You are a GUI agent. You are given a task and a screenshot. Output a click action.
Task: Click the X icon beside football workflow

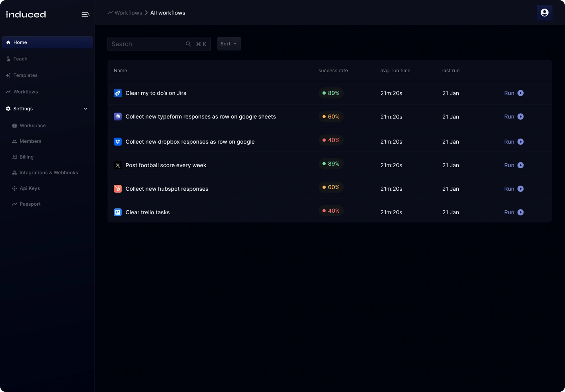118,165
